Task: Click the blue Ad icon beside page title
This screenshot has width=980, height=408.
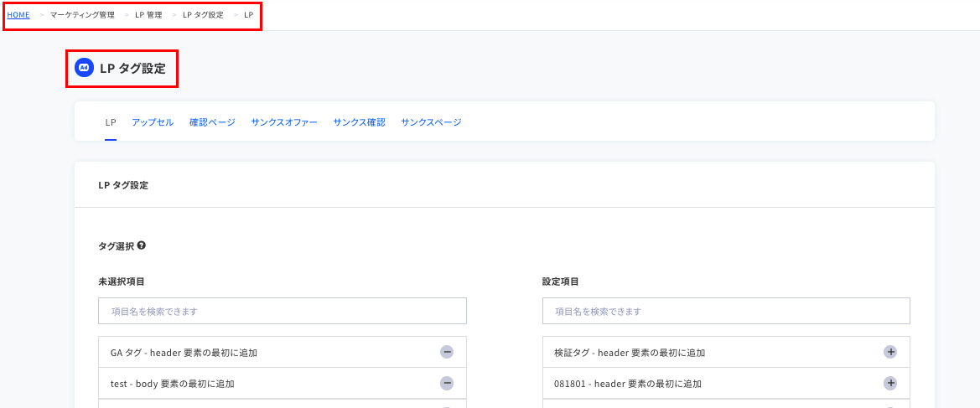Action: click(85, 68)
